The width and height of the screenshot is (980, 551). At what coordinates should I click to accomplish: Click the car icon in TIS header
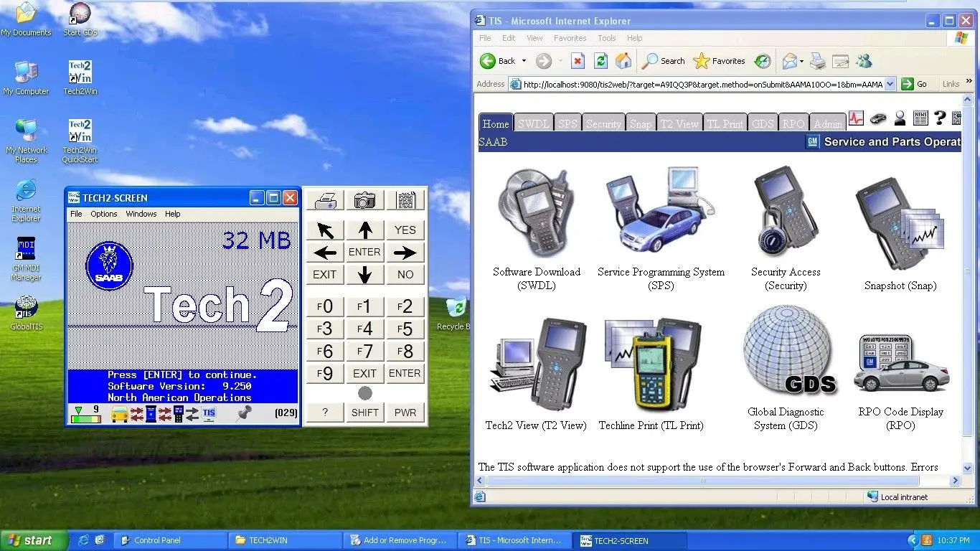877,119
